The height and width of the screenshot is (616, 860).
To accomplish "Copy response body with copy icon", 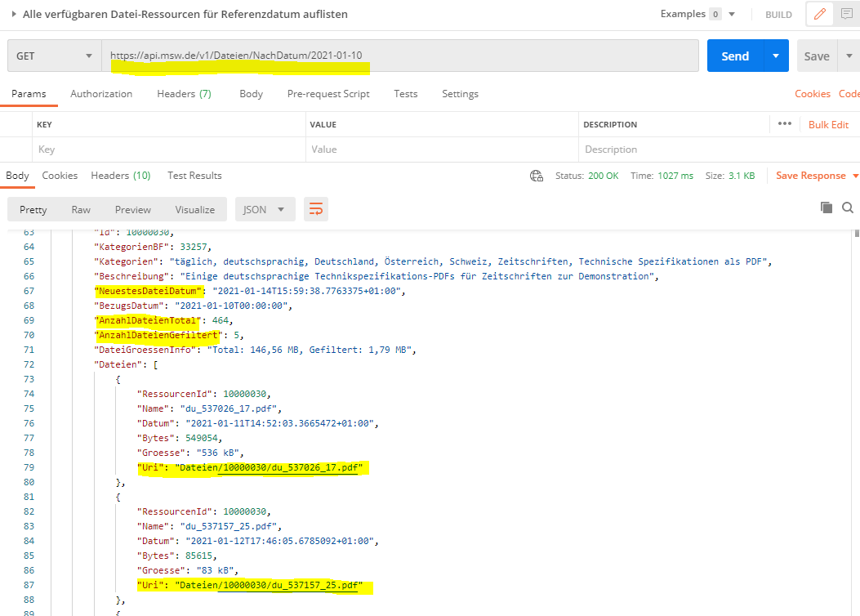I will (x=827, y=208).
